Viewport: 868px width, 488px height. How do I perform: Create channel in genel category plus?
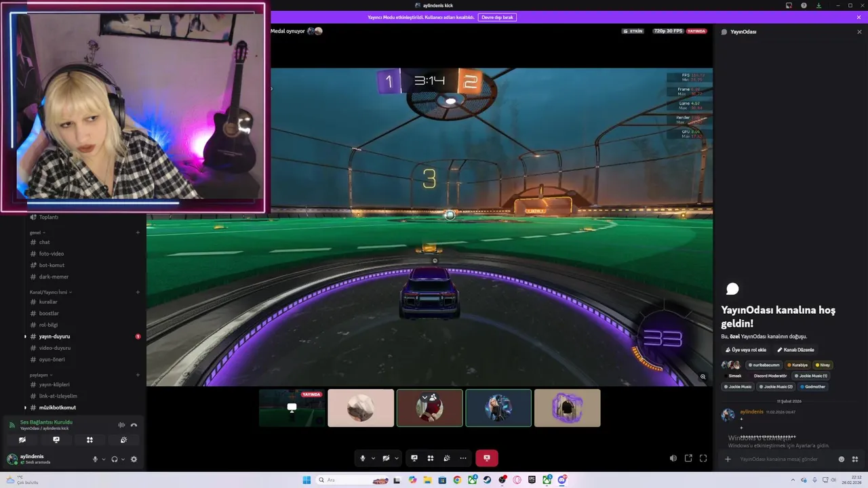138,232
